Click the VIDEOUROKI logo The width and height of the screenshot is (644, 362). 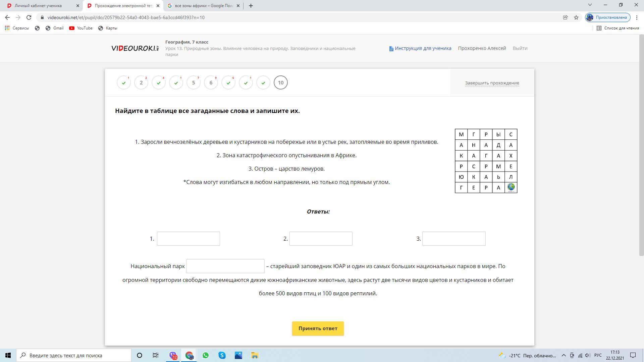click(x=135, y=48)
